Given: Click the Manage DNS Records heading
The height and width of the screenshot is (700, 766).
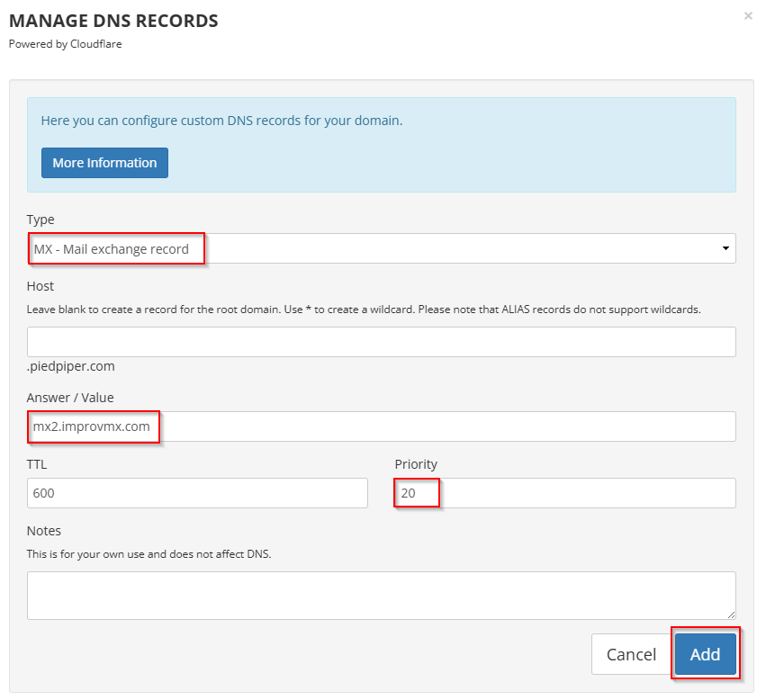Looking at the screenshot, I should tap(113, 21).
